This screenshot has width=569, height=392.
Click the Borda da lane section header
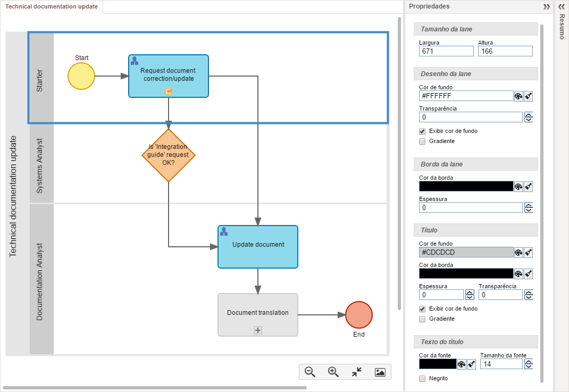475,164
